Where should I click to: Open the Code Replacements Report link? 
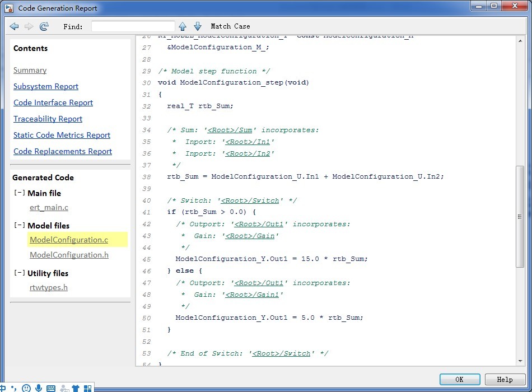63,152
